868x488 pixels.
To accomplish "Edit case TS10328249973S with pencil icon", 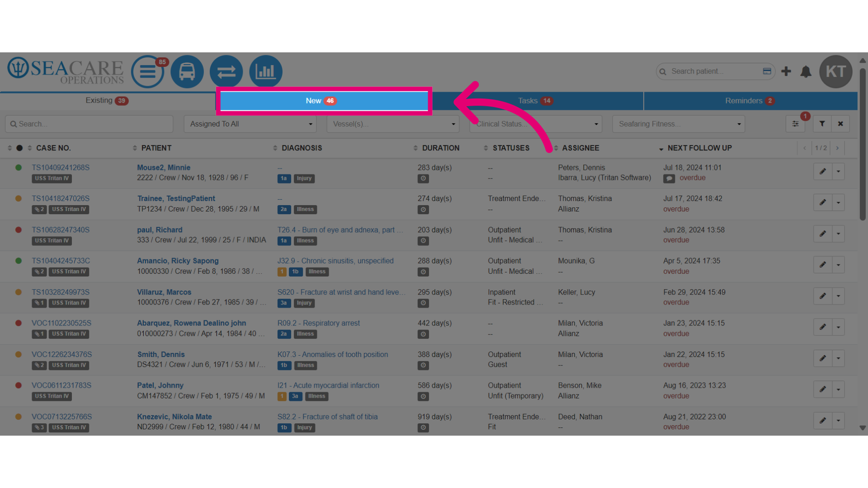I will (823, 296).
